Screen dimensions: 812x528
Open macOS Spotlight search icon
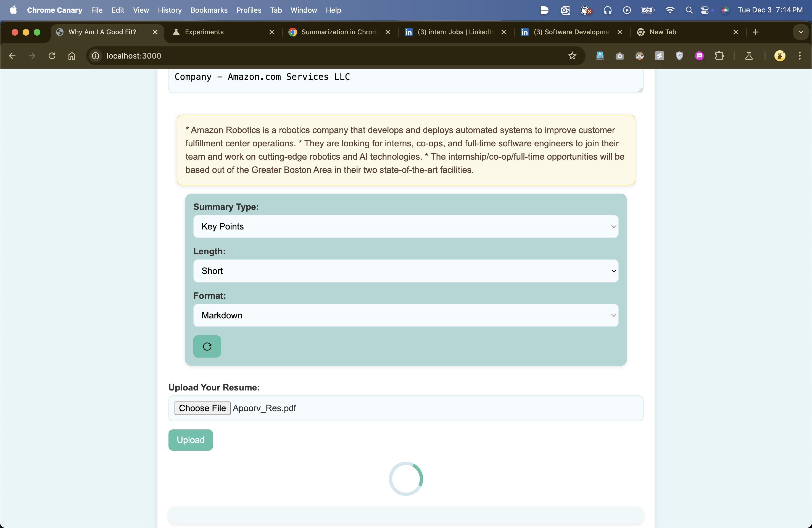pyautogui.click(x=689, y=10)
